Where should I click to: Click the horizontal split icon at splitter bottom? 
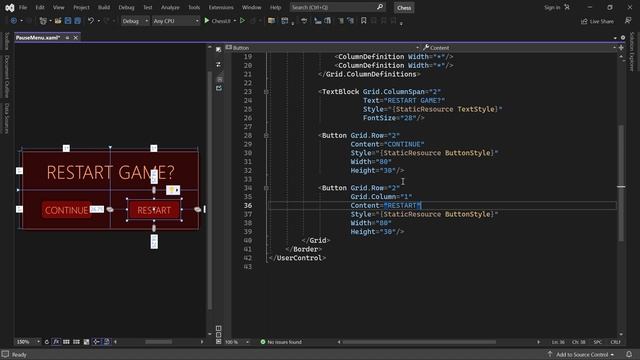(219, 335)
